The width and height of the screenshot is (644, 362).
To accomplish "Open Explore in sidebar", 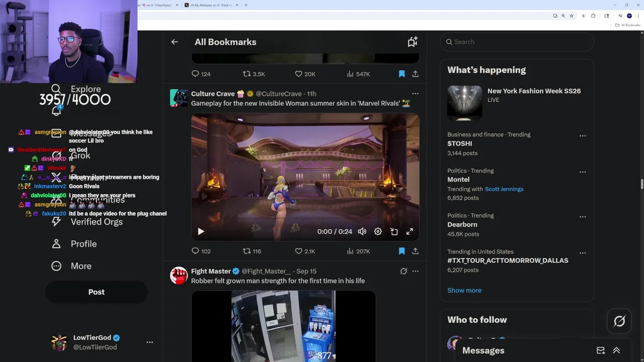I will [76, 89].
